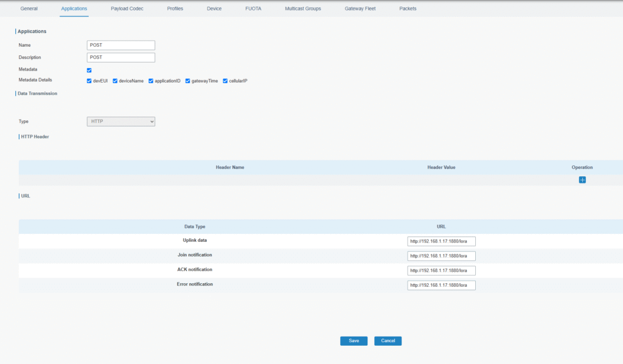Toggle the Metadata checkbox
The width and height of the screenshot is (623, 364).
click(x=89, y=70)
